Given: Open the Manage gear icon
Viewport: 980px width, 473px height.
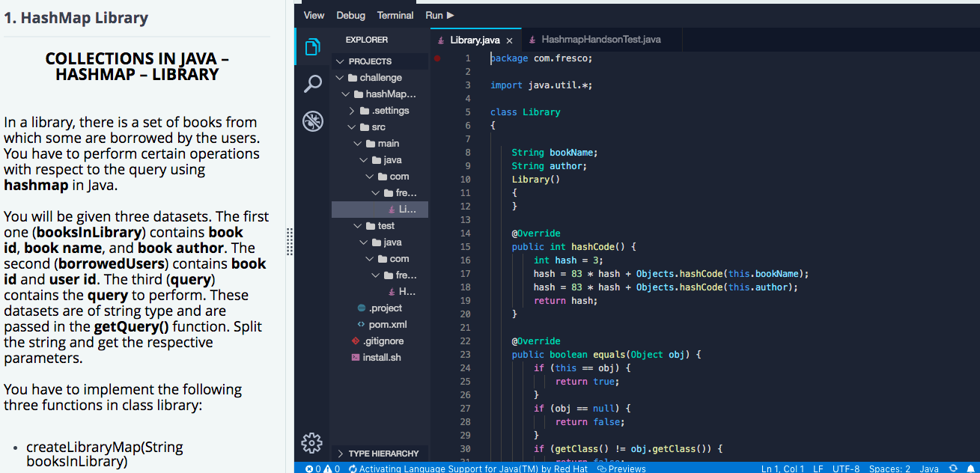Looking at the screenshot, I should pyautogui.click(x=311, y=442).
